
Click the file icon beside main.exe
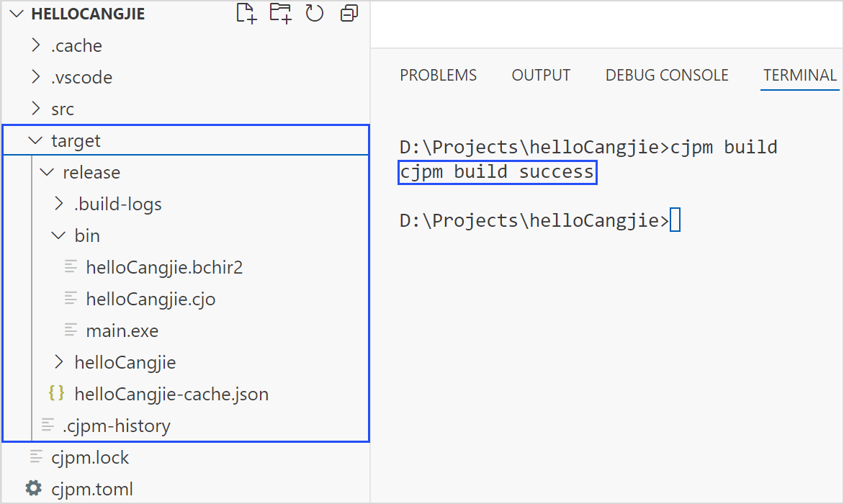coord(71,330)
